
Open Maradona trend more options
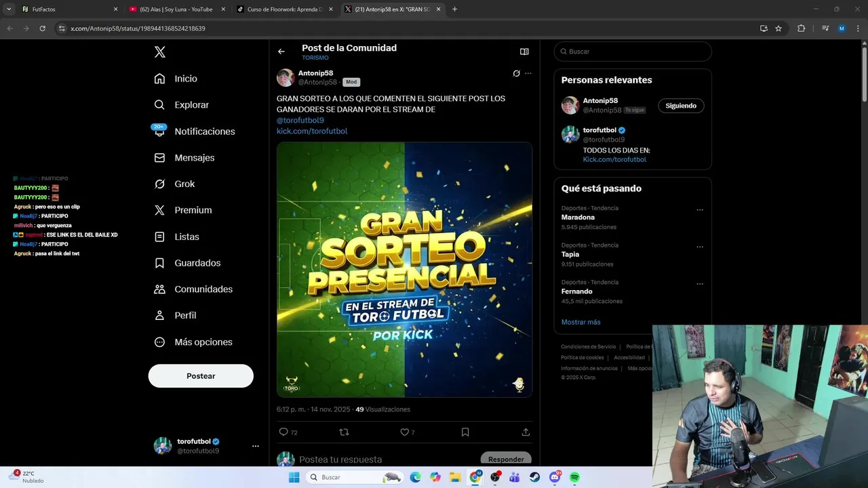[700, 210]
